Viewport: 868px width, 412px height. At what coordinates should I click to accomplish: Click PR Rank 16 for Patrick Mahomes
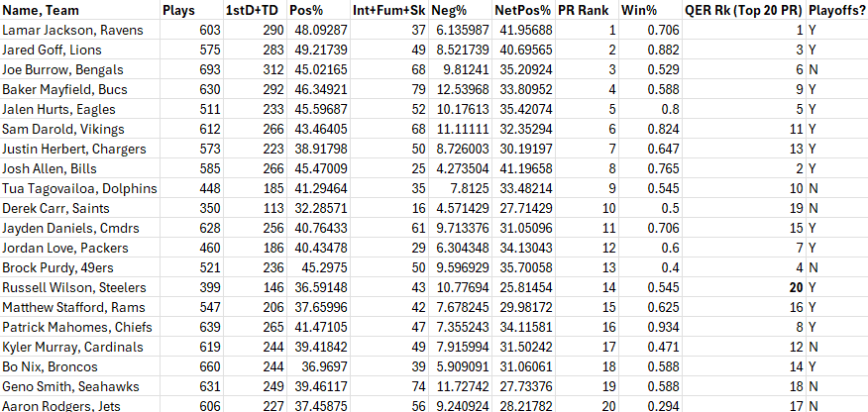587,328
